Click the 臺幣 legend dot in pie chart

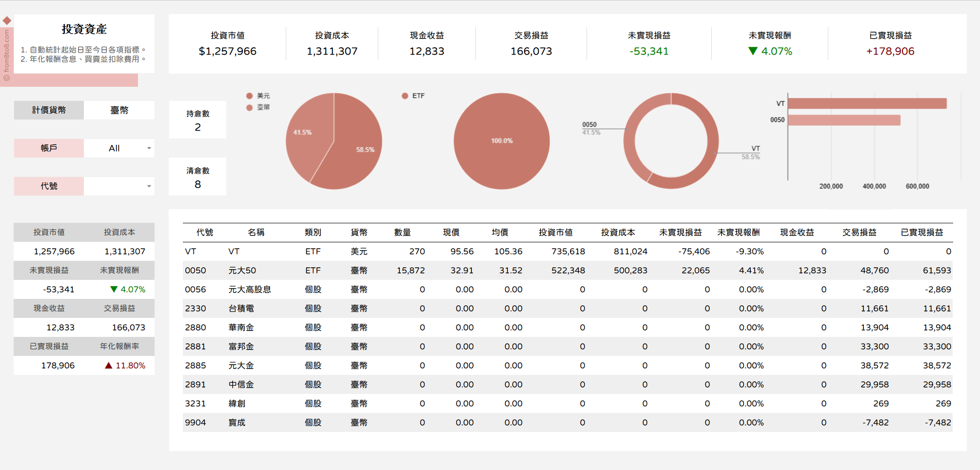pyautogui.click(x=250, y=107)
